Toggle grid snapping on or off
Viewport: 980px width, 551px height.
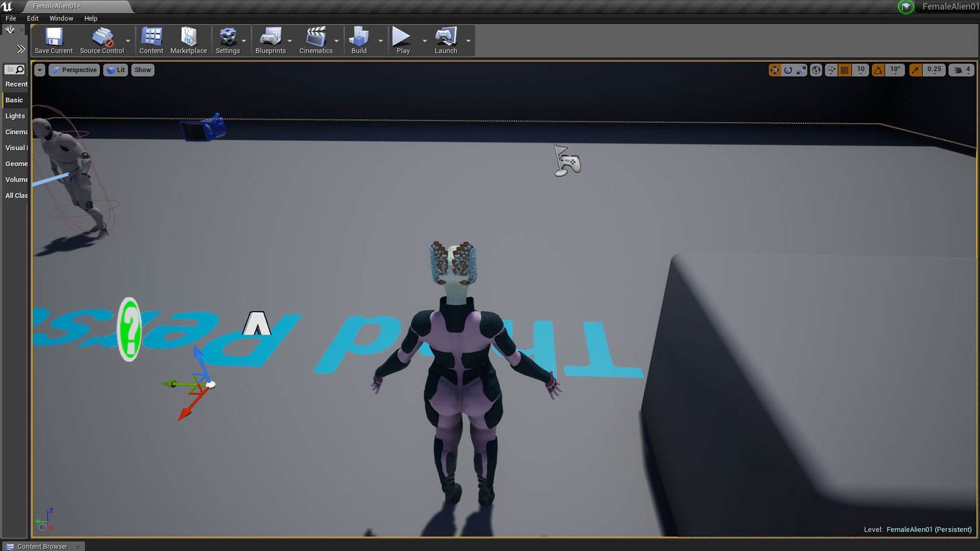tap(845, 70)
